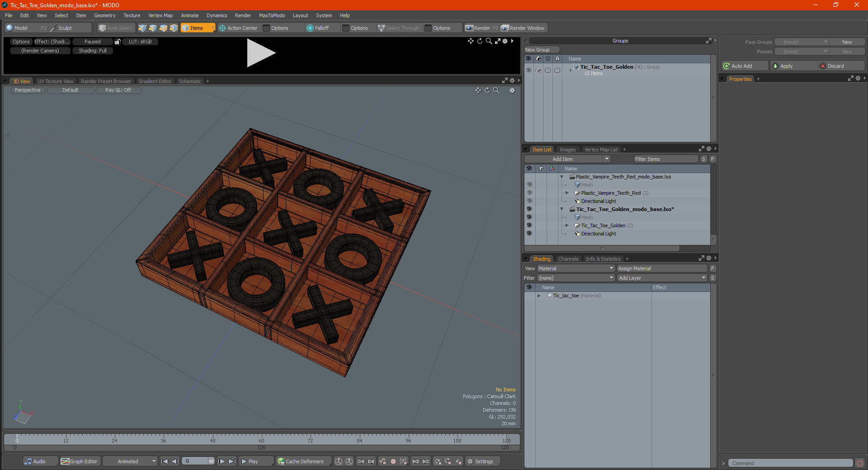The width and height of the screenshot is (868, 470).
Task: Toggle visibility of Tic_Tac_Toe_Golden group
Action: (x=528, y=70)
